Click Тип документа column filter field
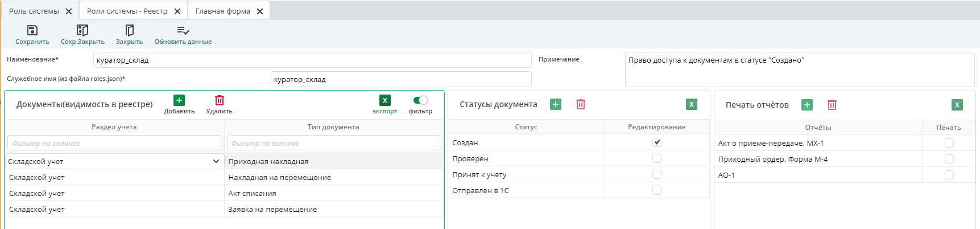980x229 pixels. click(x=333, y=143)
